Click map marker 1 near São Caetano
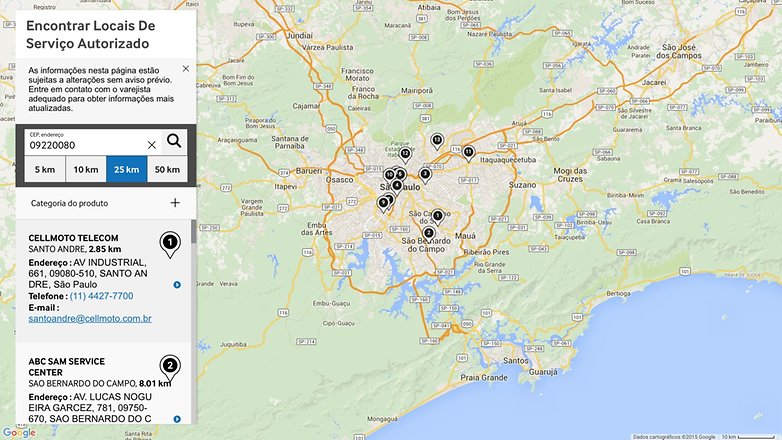 click(437, 217)
